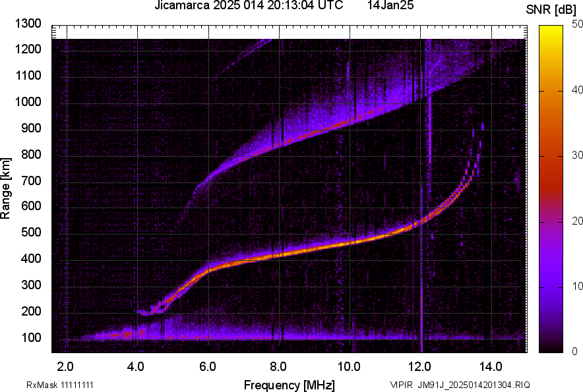This screenshot has height=392, width=583.
Task: Click the range tick label '800'
Action: [31, 154]
